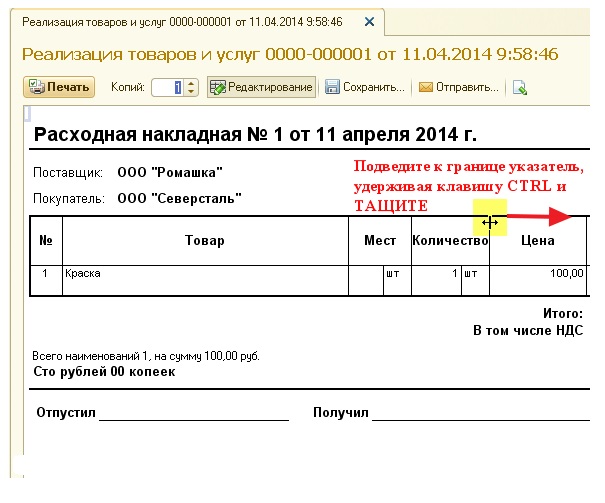
Task: Click the printer icon on Печать button
Action: tap(36, 87)
